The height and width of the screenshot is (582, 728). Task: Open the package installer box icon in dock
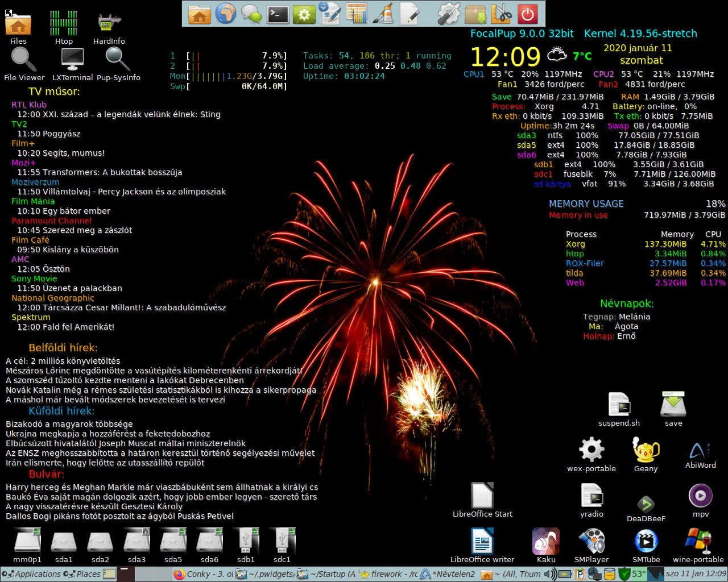pos(475,14)
